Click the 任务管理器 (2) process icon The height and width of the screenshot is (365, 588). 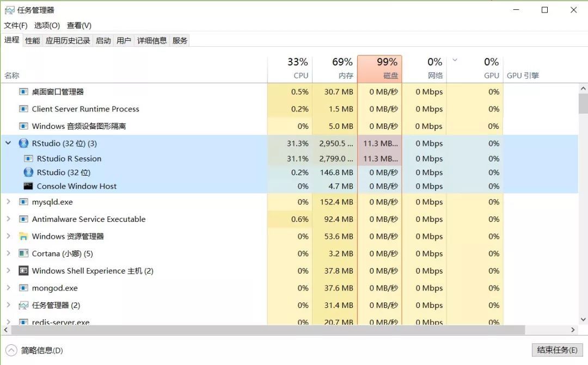pyautogui.click(x=23, y=305)
